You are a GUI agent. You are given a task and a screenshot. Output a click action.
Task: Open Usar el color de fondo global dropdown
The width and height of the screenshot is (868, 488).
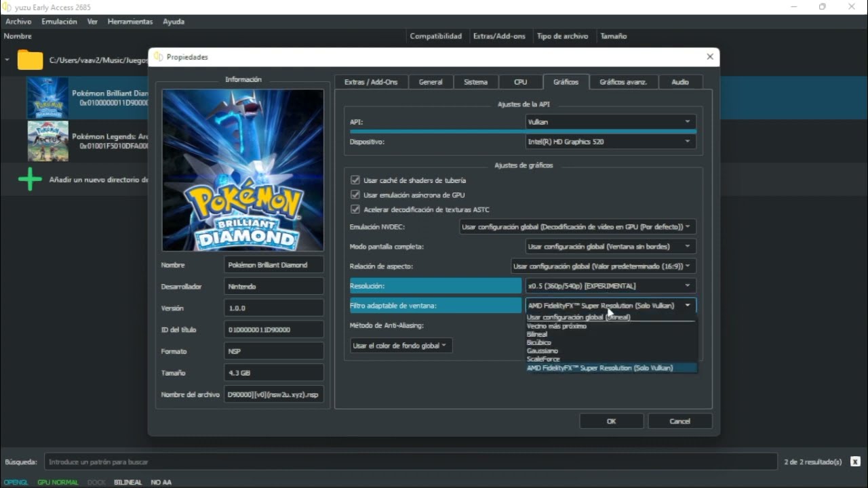point(401,346)
